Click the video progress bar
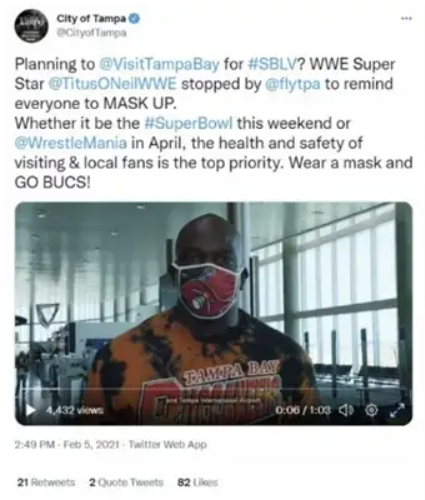The width and height of the screenshot is (425, 500). click(213, 389)
